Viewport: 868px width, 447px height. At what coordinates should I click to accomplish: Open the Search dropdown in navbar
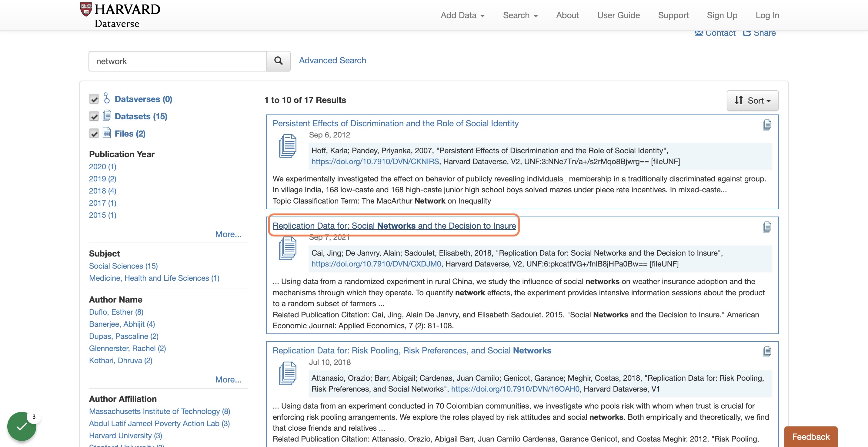(520, 15)
